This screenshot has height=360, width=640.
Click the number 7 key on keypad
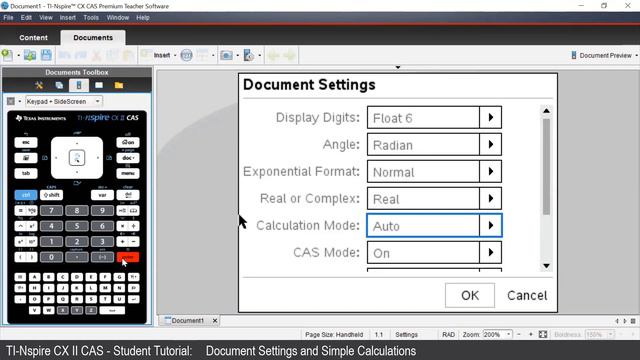pos(51,211)
